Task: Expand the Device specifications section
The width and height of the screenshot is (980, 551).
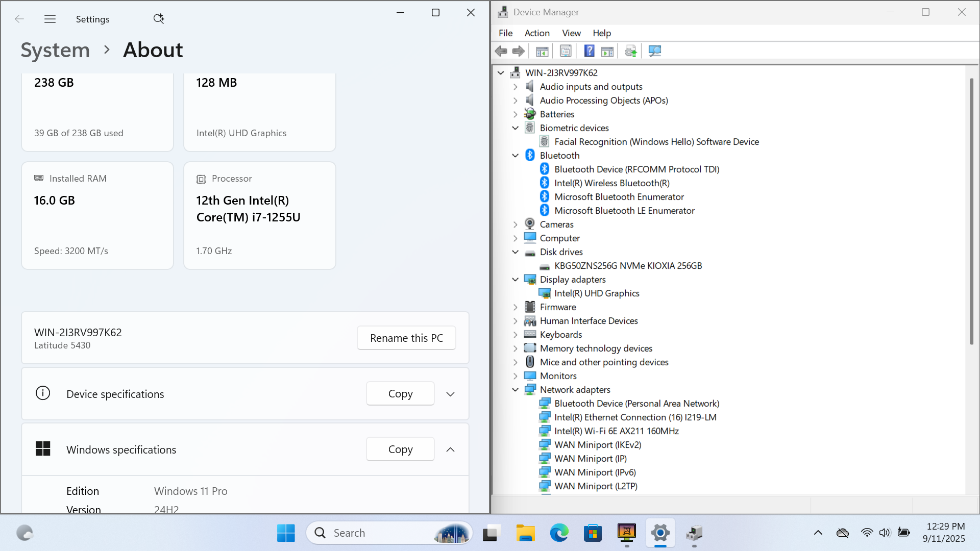Action: pos(450,394)
